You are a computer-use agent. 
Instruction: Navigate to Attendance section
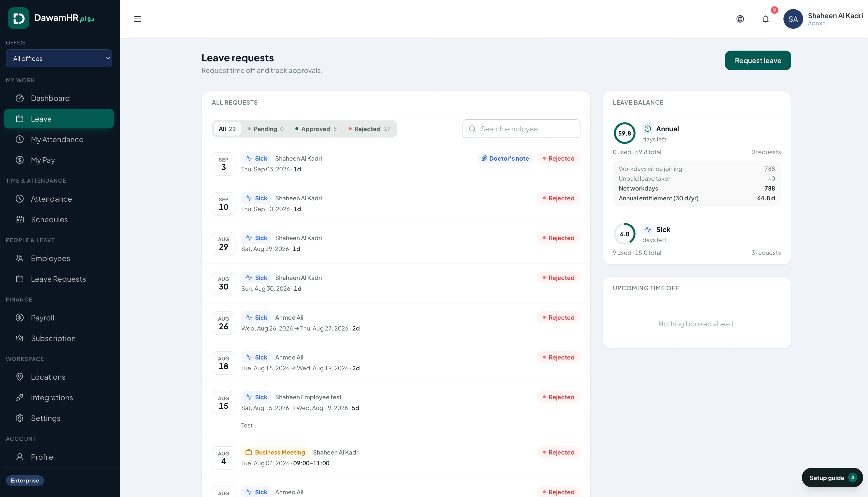tap(59, 199)
